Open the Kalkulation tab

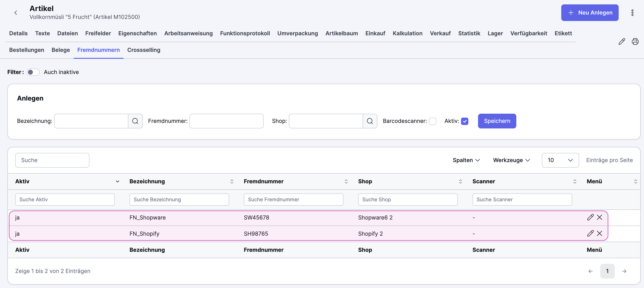tap(407, 33)
